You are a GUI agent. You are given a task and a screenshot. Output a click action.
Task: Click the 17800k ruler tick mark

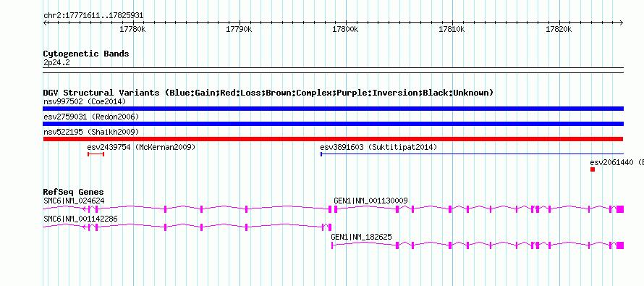[346, 22]
